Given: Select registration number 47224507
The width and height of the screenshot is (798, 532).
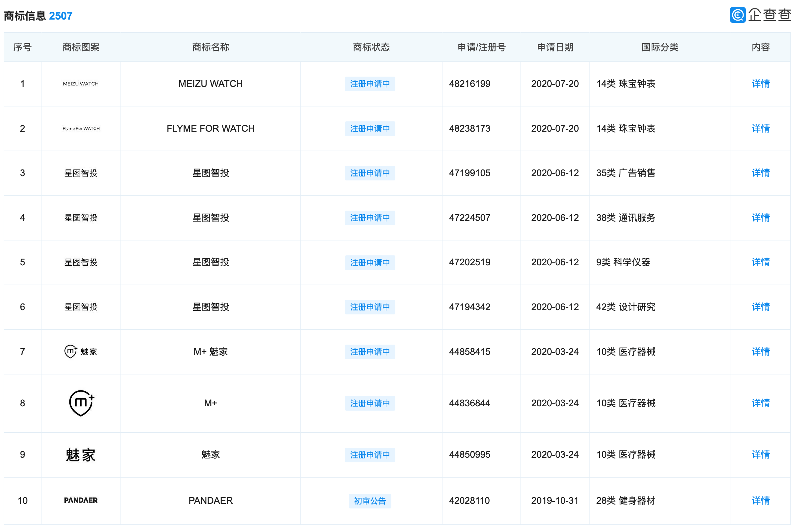Looking at the screenshot, I should point(470,218).
